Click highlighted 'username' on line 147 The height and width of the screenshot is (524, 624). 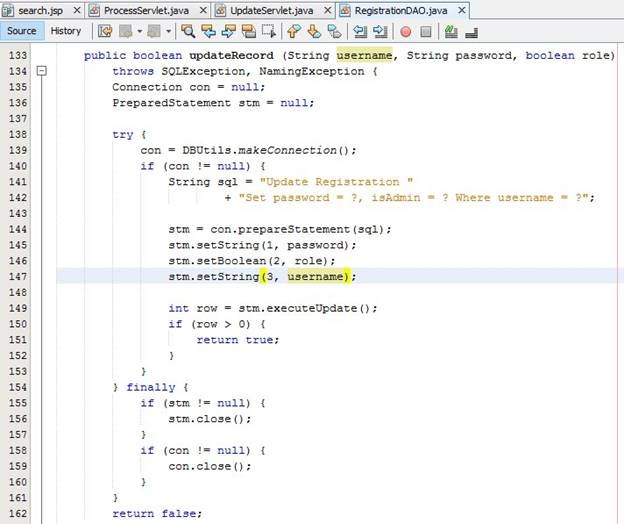point(315,277)
